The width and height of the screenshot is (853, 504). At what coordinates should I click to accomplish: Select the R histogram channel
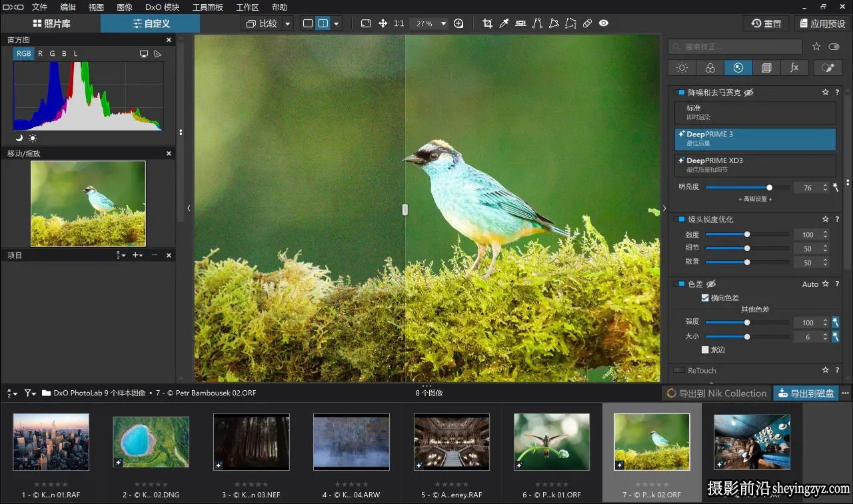click(41, 53)
